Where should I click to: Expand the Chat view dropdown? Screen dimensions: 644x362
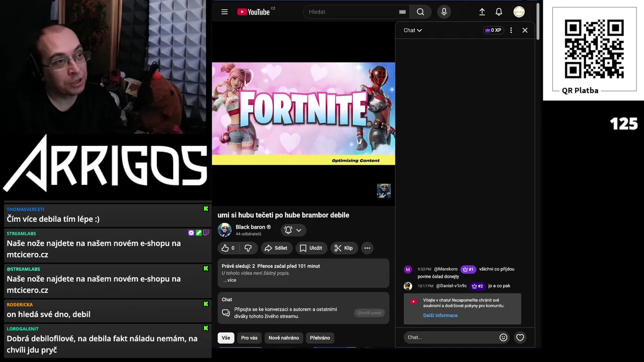[413, 30]
